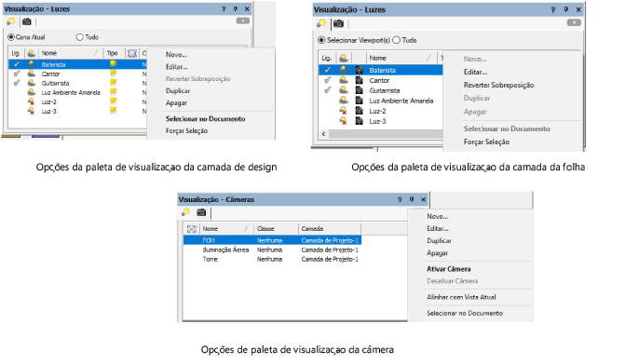Choose Alinhar com Vista Atual
This screenshot has height=364, width=639.
coord(461,297)
